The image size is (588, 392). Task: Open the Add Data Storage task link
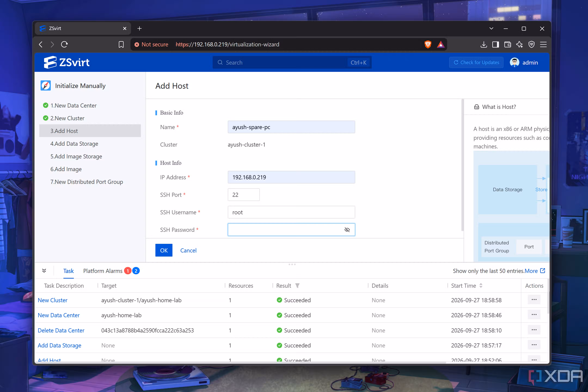click(59, 345)
